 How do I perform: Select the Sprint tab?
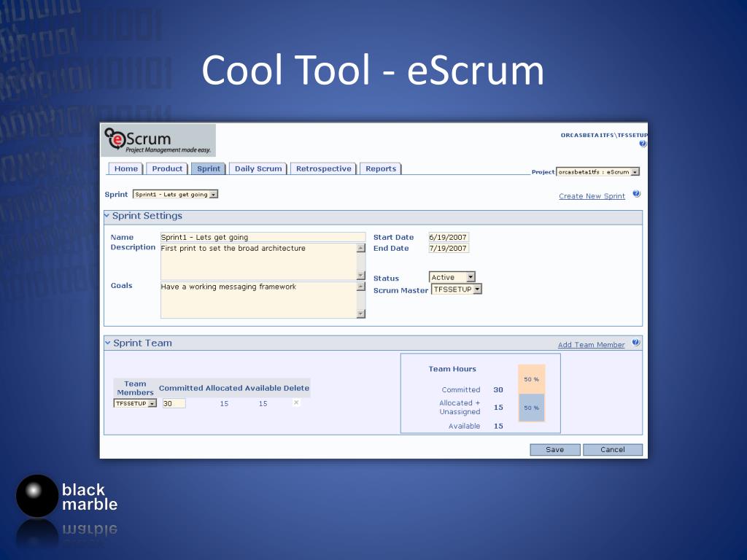[209, 168]
